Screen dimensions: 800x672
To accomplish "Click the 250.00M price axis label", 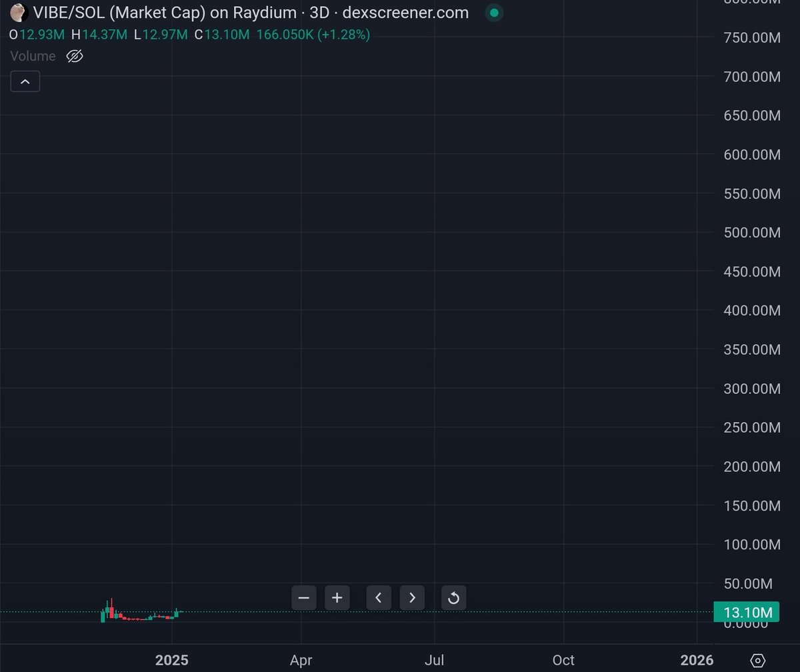I will 752,427.
